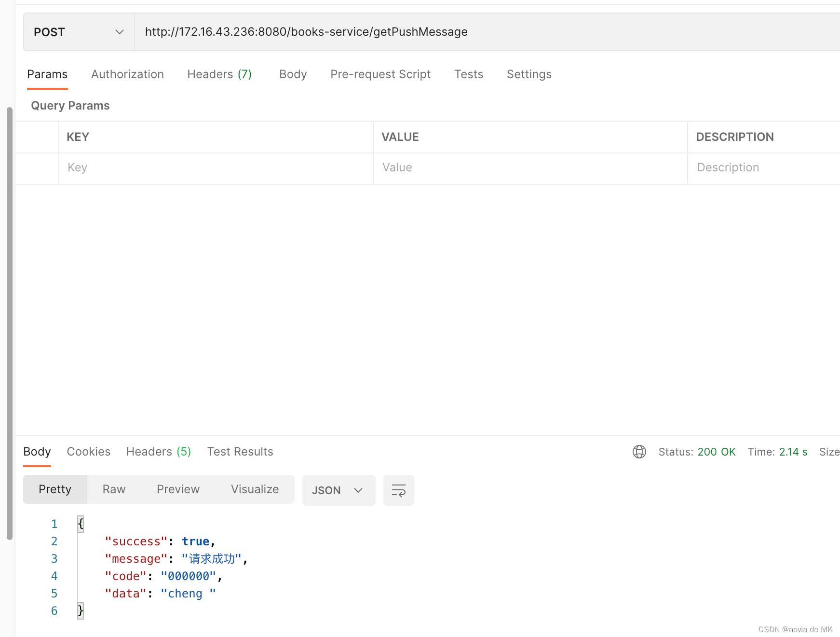Click the Value input cell

click(x=530, y=168)
